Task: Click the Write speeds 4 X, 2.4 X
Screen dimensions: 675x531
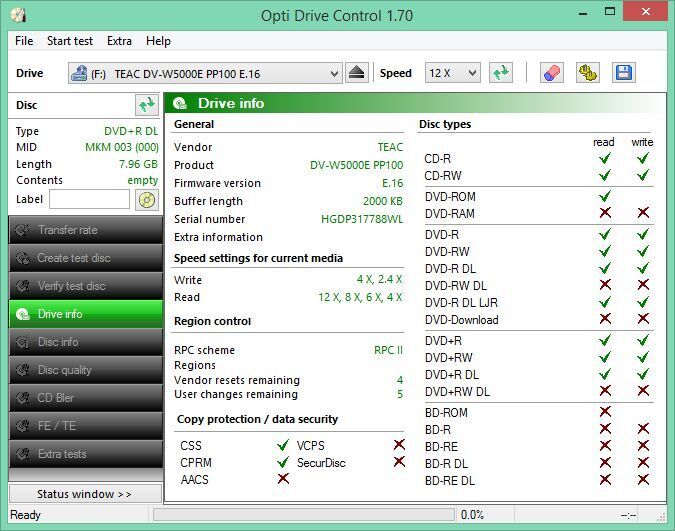Action: 379,279
